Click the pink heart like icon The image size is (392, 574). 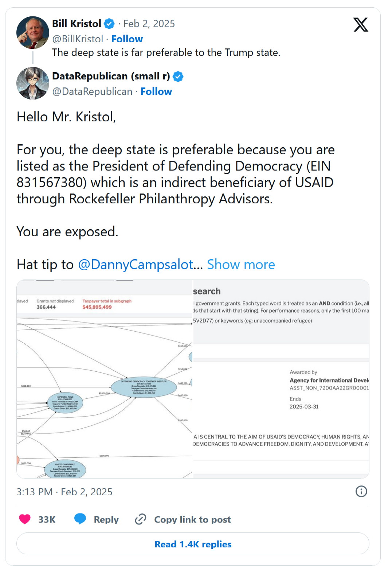pos(25,519)
